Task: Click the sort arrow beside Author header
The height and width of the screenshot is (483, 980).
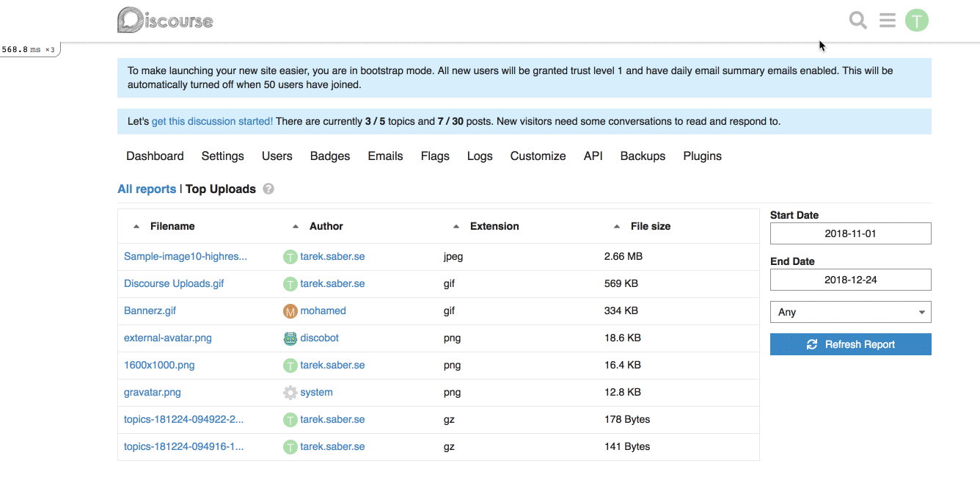Action: click(x=296, y=227)
